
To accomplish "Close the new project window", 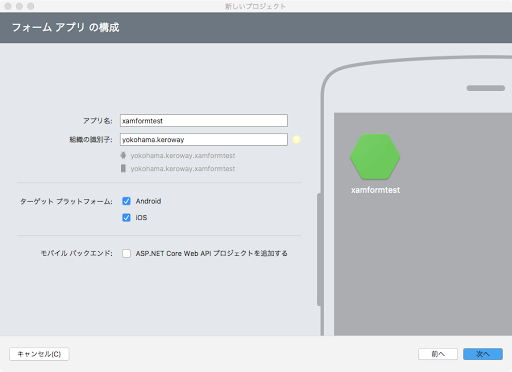I will pyautogui.click(x=8, y=6).
